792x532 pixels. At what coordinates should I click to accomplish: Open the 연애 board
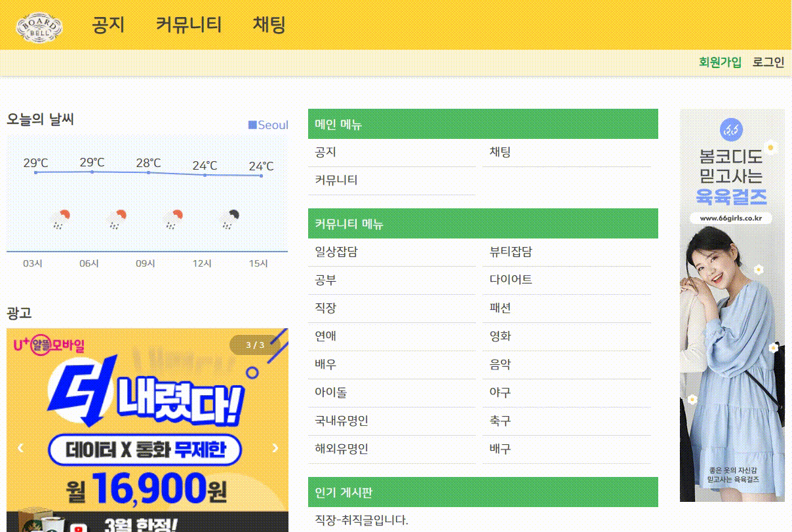coord(391,337)
